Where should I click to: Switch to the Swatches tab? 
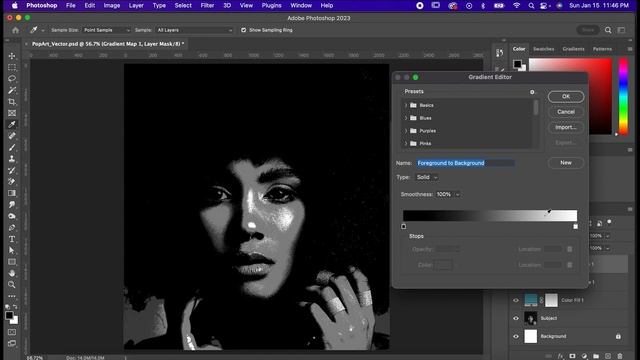[544, 49]
